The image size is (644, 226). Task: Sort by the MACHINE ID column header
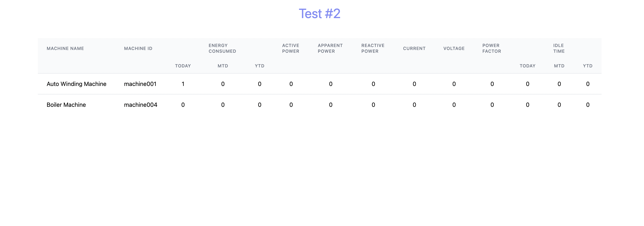click(138, 48)
